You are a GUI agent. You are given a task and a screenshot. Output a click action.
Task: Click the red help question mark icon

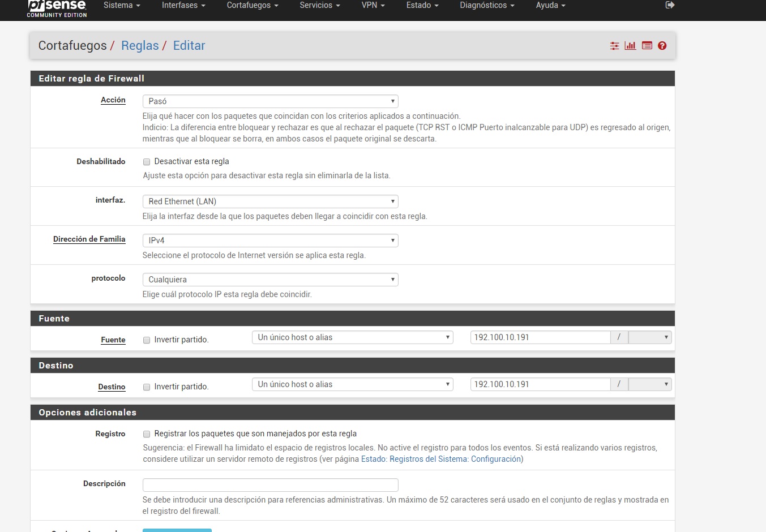662,46
